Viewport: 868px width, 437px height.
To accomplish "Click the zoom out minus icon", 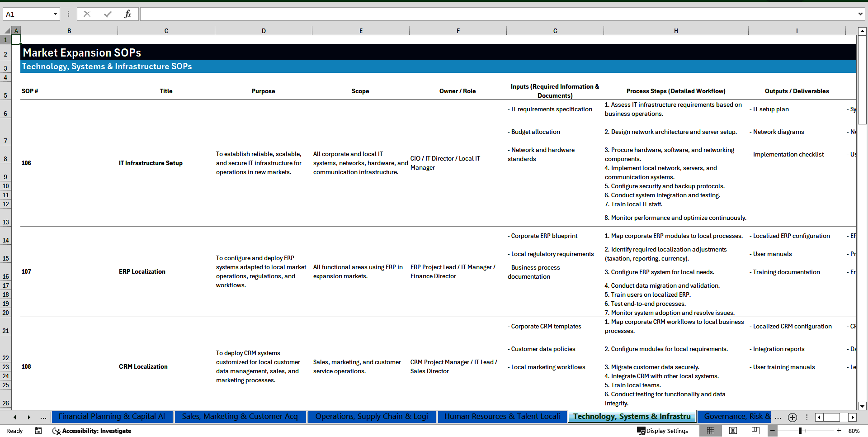I will 773,431.
